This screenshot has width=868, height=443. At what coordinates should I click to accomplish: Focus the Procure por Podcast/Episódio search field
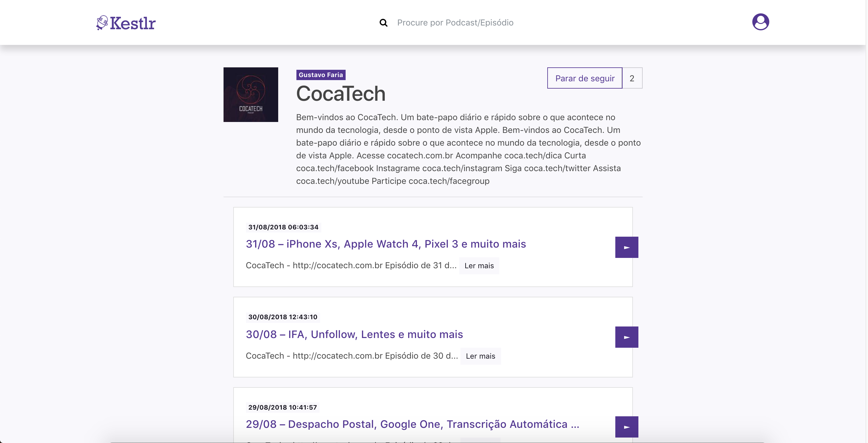[455, 22]
